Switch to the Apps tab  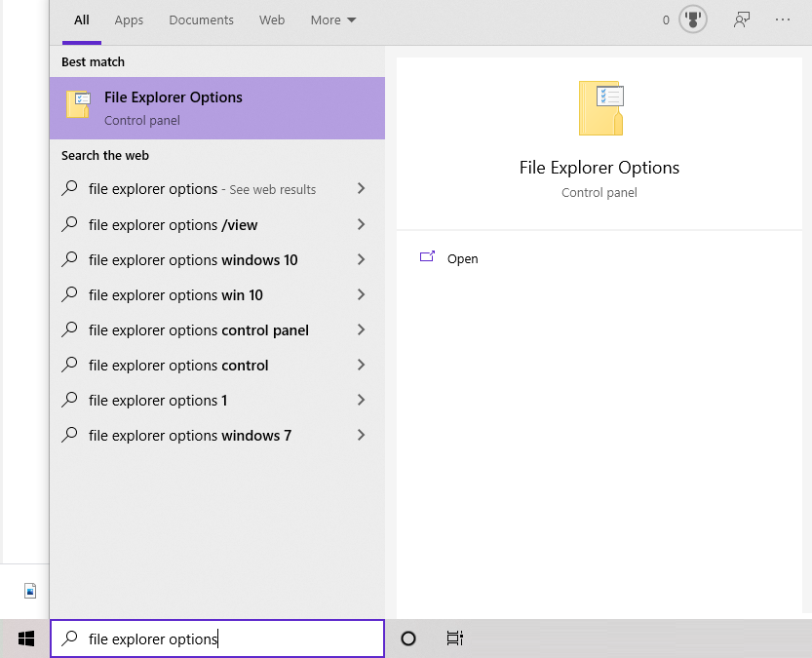click(128, 19)
